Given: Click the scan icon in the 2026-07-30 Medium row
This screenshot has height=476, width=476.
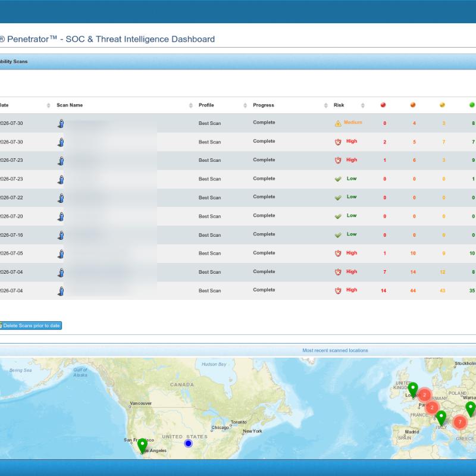Looking at the screenshot, I should click(x=61, y=123).
